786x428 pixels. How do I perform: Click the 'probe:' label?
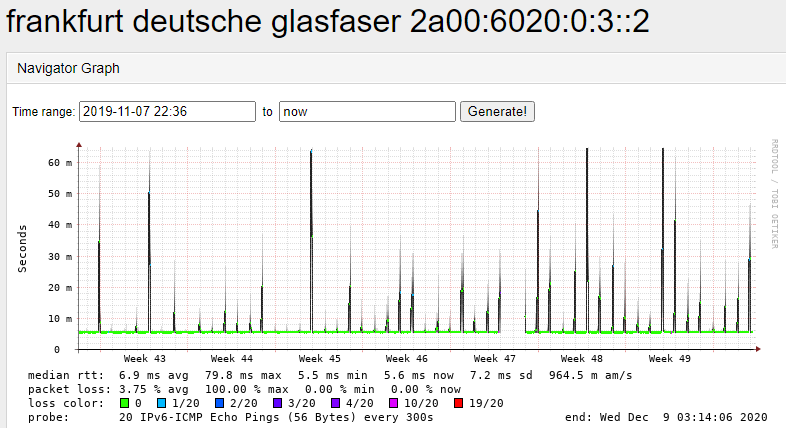(49, 417)
